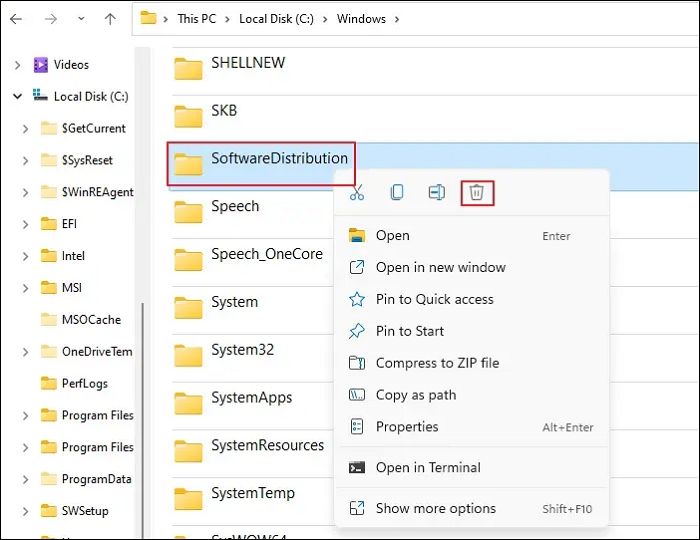
Task: Expand the Videos node in sidebar
Action: pos(17,65)
